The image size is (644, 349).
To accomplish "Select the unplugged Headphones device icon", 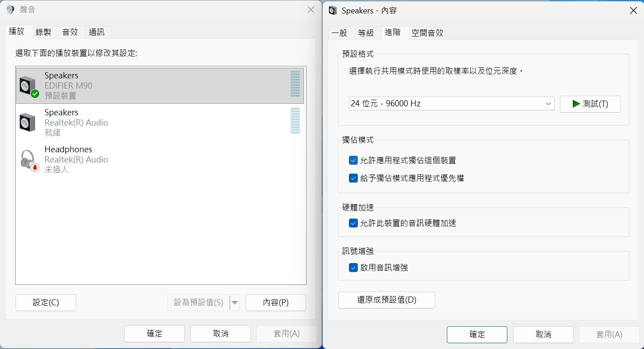I will click(29, 159).
